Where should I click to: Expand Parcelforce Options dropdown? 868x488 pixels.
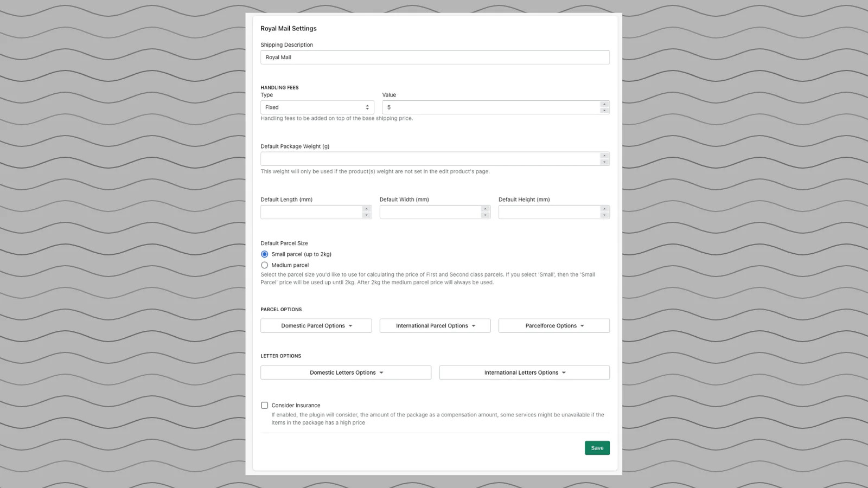(554, 326)
